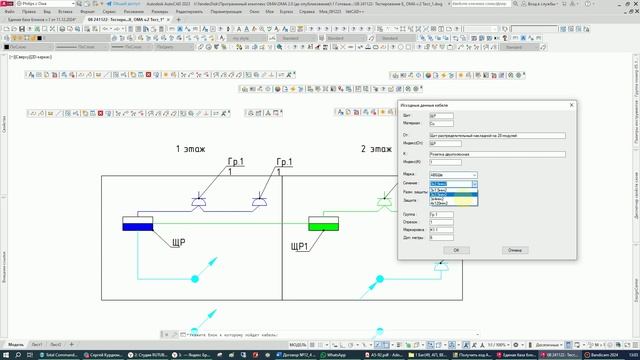Toggle snap mode in the status bar
Image resolution: width=640 pixels, height=360 pixels.
click(320, 345)
